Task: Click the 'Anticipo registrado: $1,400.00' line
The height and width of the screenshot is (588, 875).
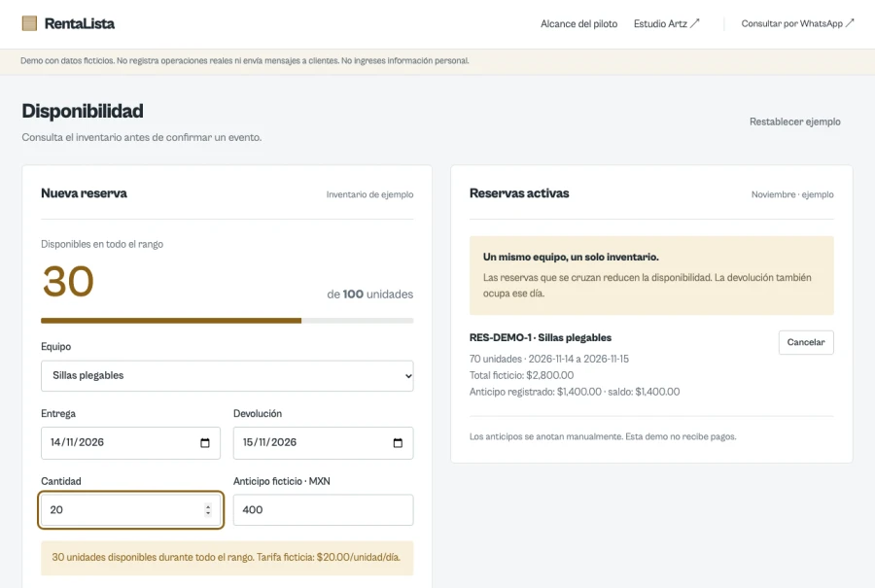Action: tap(575, 392)
